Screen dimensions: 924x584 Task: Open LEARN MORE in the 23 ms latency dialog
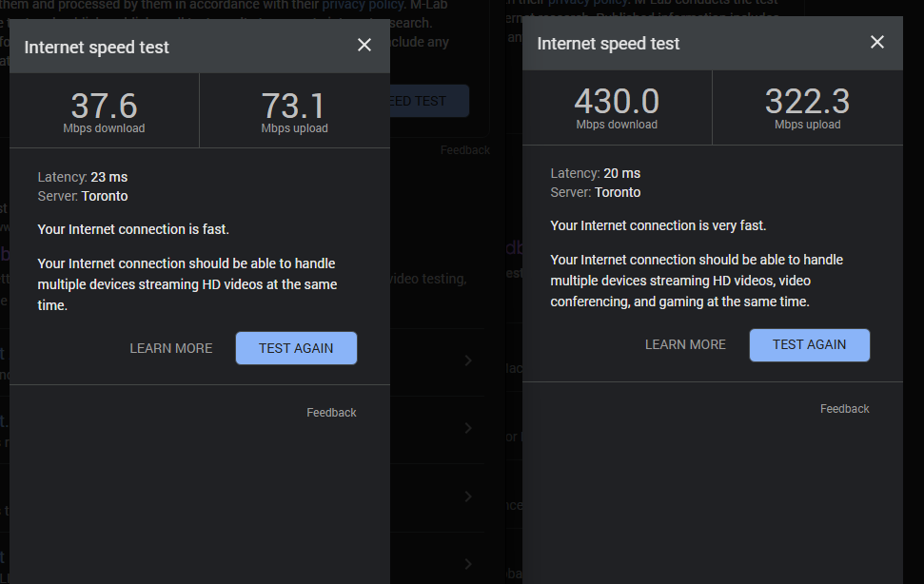point(171,348)
